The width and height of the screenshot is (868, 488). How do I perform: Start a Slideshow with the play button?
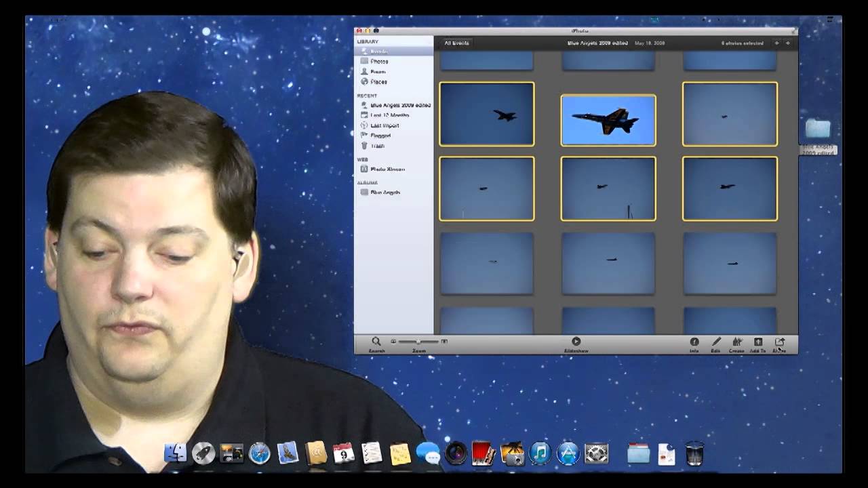pos(576,341)
